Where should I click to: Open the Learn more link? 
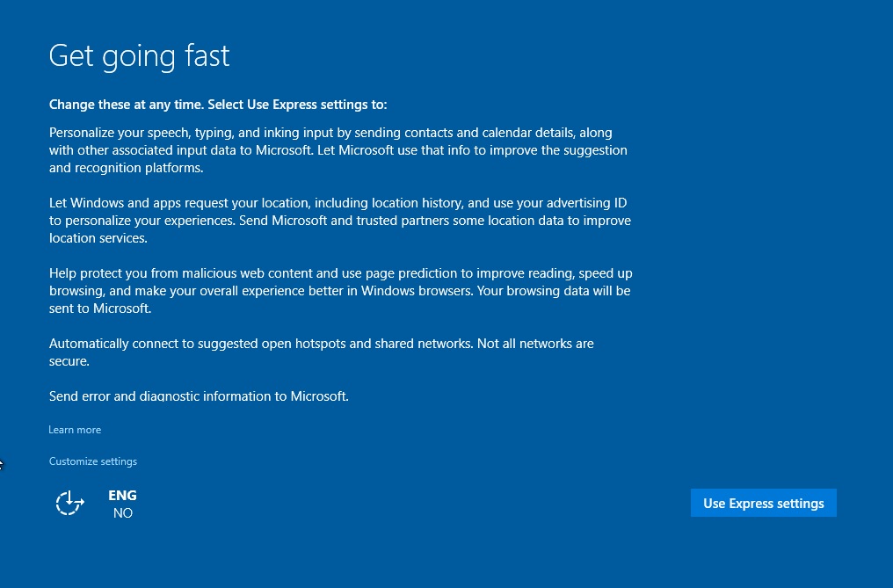click(x=75, y=430)
